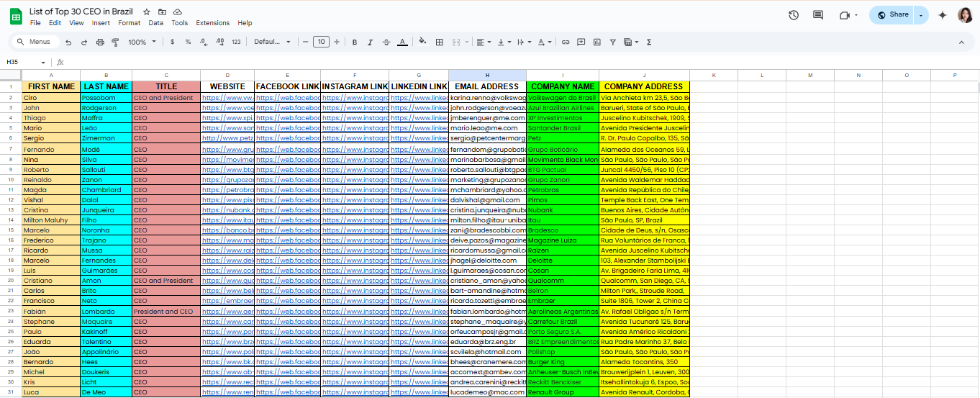Redo the last action

84,42
